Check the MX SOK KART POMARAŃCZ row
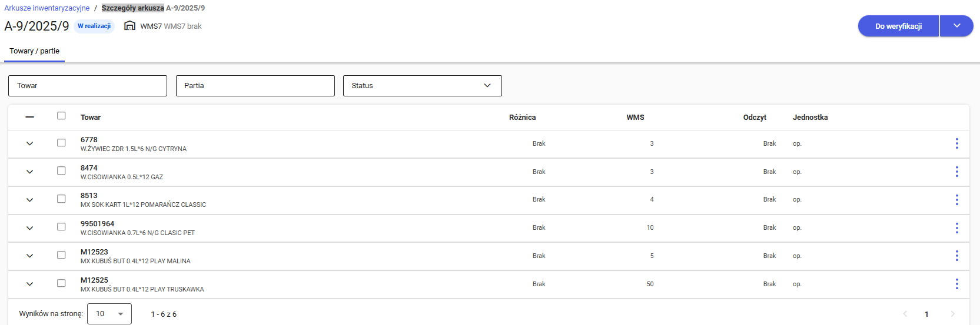The width and height of the screenshot is (980, 325). tap(61, 199)
